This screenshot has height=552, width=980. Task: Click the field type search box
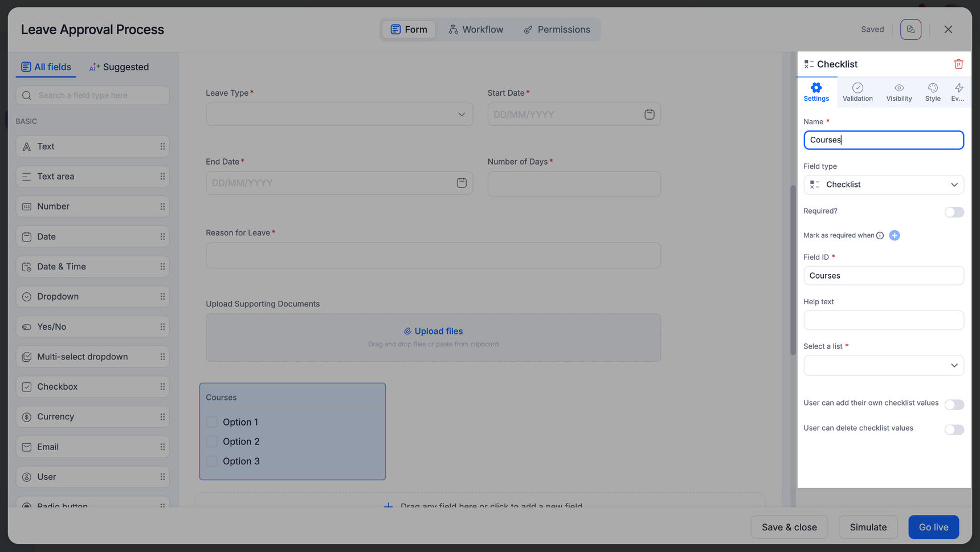pyautogui.click(x=93, y=95)
